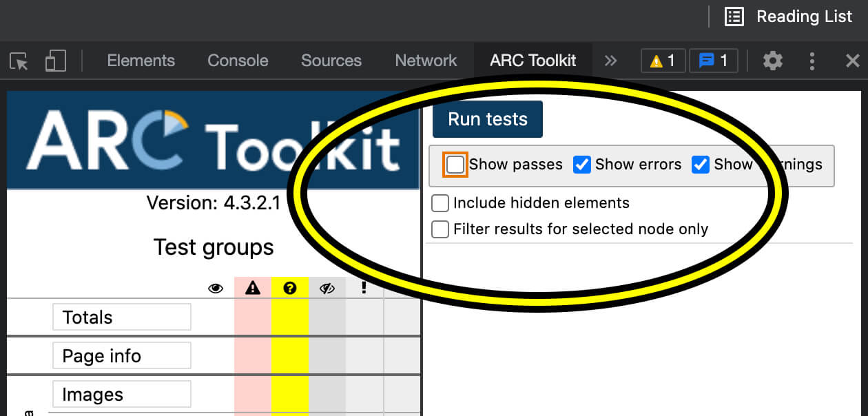Check Include hidden elements
Viewport: 868px width, 416px height.
click(x=440, y=203)
